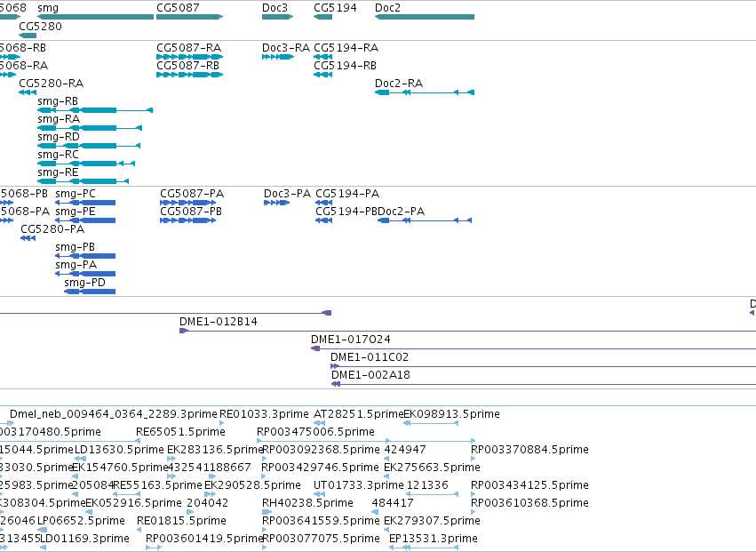
Task: Select the CG5194-PB protein label
Action: pyautogui.click(x=346, y=212)
